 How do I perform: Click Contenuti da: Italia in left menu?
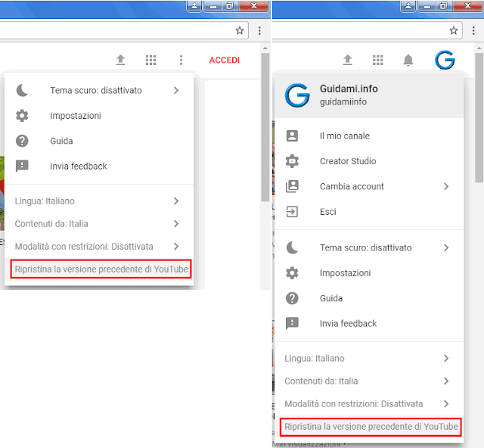coord(99,223)
